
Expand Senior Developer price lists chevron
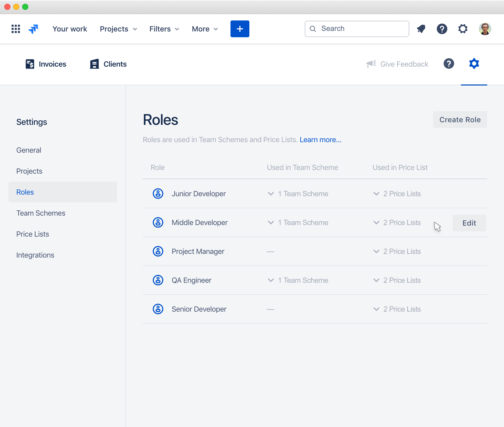[x=376, y=309]
